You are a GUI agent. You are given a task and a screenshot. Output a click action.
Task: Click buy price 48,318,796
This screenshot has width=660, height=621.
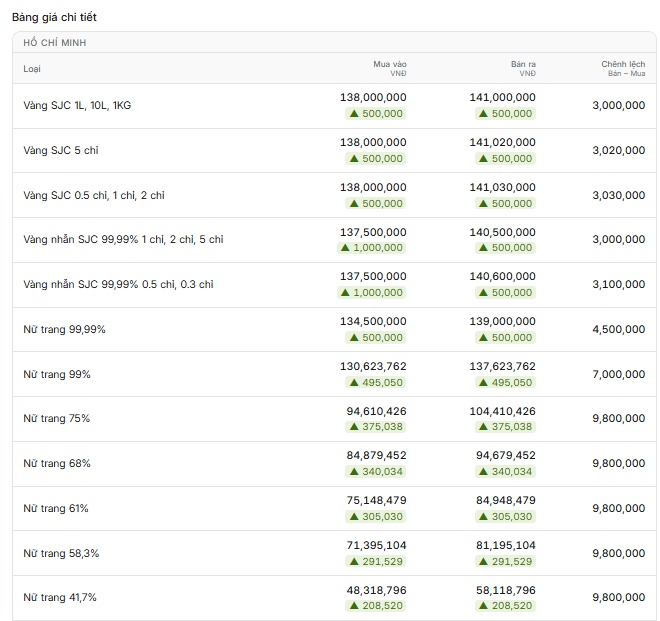376,591
